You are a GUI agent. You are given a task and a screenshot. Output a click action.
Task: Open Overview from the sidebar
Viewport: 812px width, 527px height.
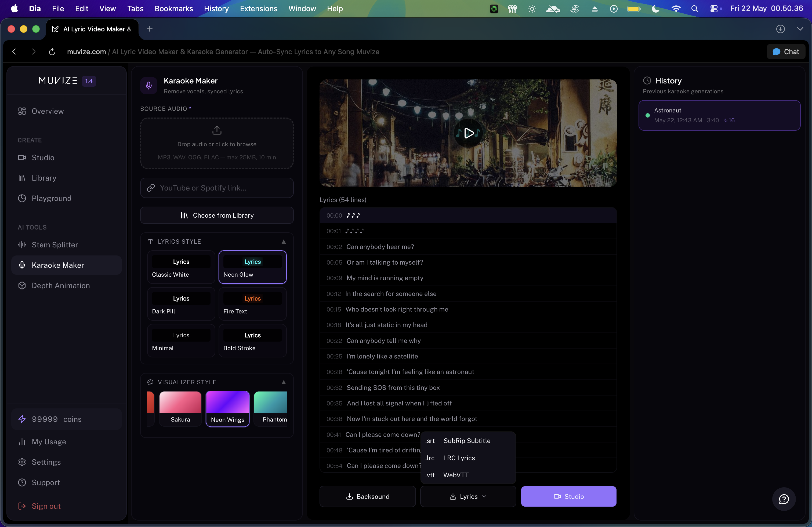point(67,111)
